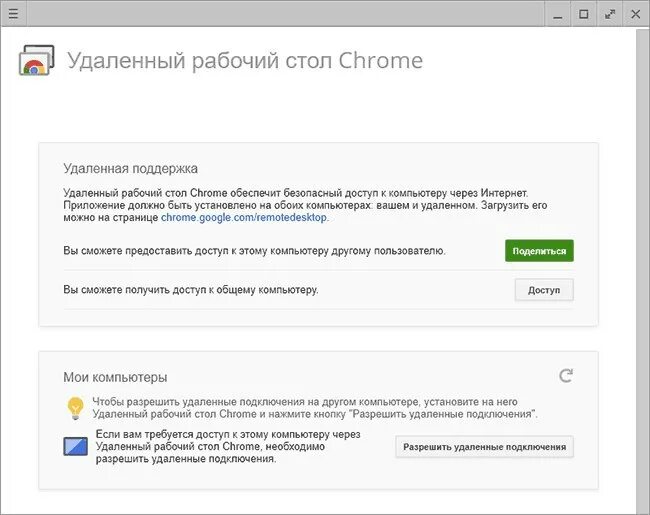Open the hamburger menu icon

click(13, 14)
